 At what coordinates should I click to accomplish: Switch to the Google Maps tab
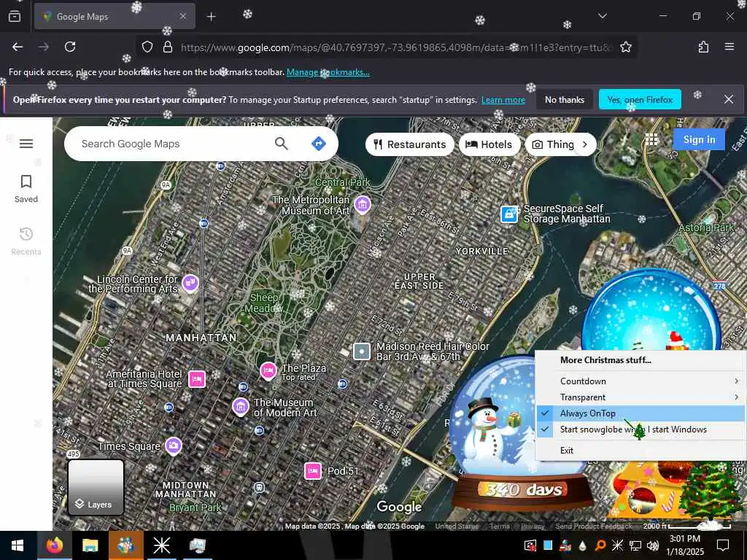click(x=115, y=17)
